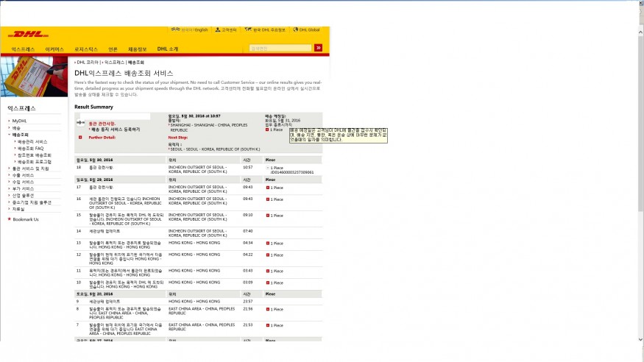Click the Result Summary heading
The width and height of the screenshot is (644, 362).
pos(93,107)
